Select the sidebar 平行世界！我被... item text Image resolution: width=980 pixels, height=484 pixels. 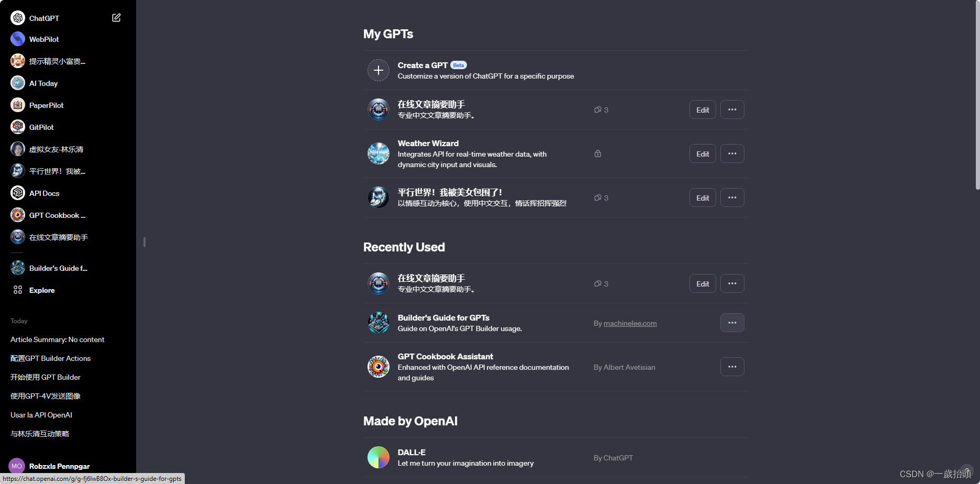click(57, 171)
